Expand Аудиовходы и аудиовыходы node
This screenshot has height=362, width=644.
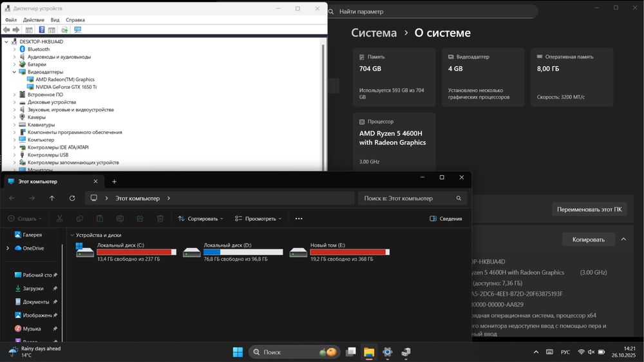point(14,57)
